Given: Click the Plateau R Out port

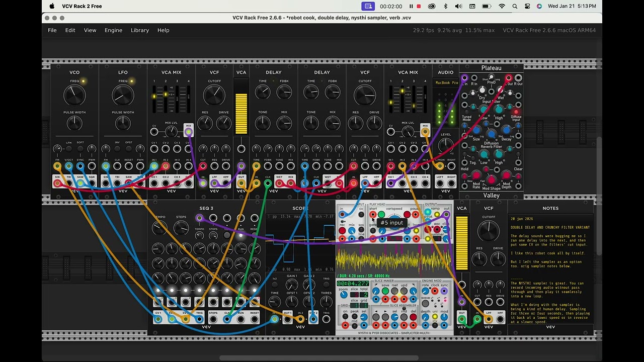Looking at the screenshot, I should tap(518, 78).
